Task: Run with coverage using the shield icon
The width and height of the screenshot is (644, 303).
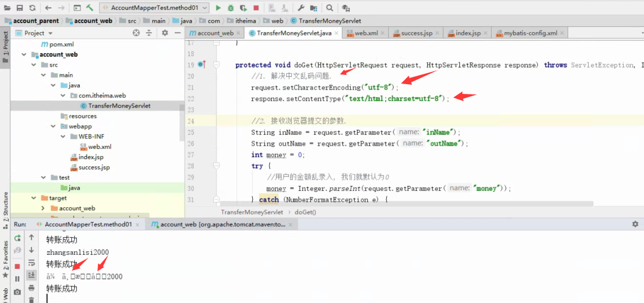Action: coord(244,8)
